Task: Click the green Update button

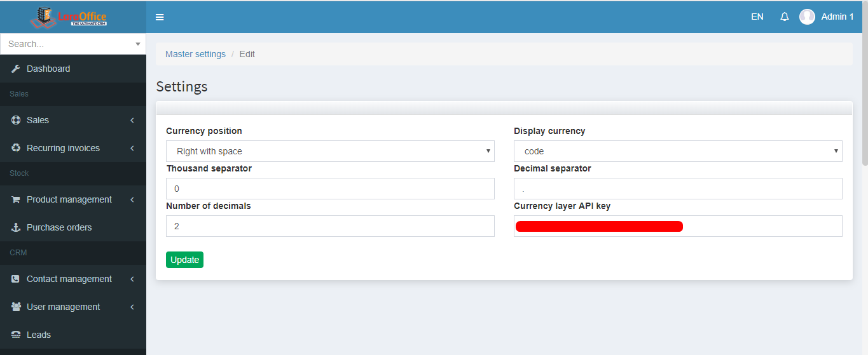Action: pyautogui.click(x=184, y=260)
